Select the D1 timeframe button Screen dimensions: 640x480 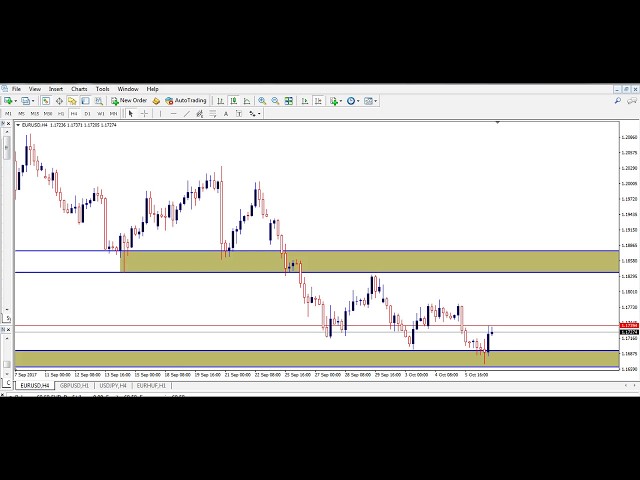87,114
